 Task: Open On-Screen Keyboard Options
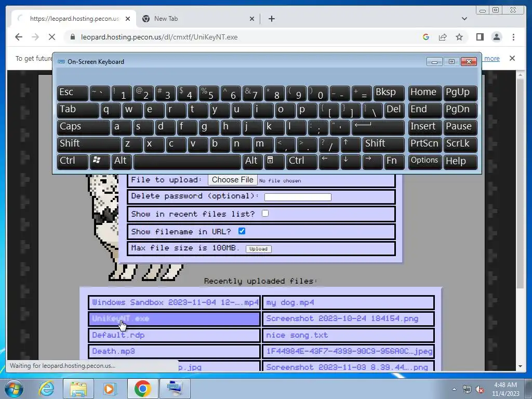click(x=425, y=162)
